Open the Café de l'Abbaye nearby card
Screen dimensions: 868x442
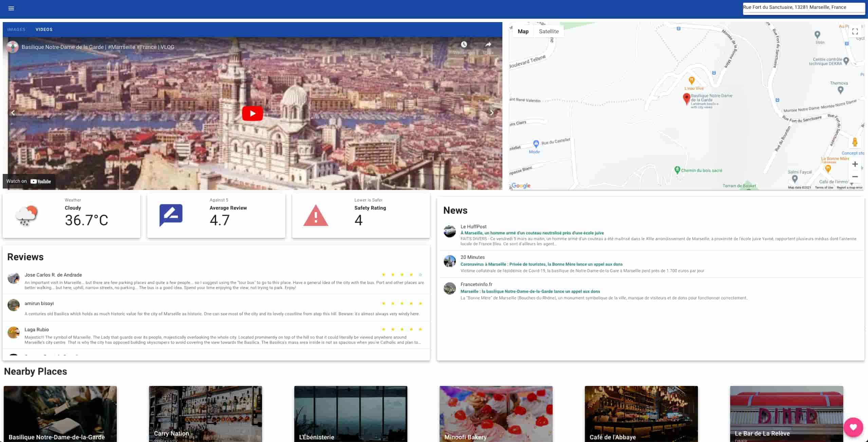pos(641,414)
